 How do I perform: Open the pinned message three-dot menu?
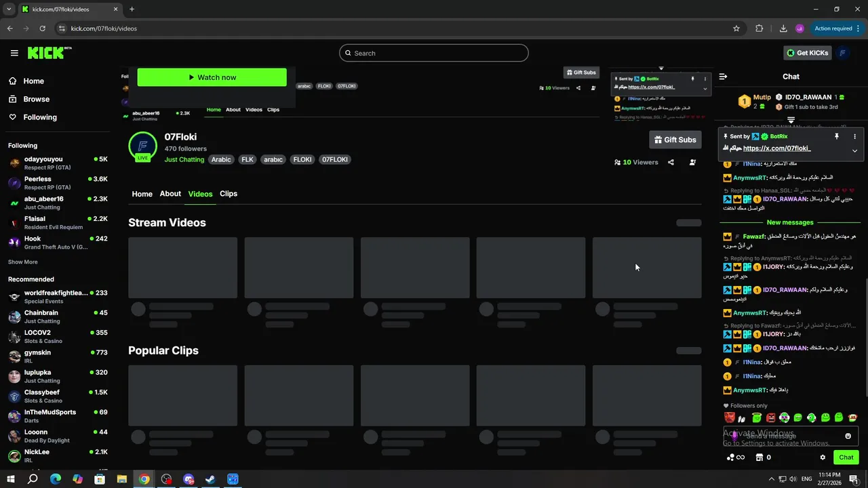854,136
